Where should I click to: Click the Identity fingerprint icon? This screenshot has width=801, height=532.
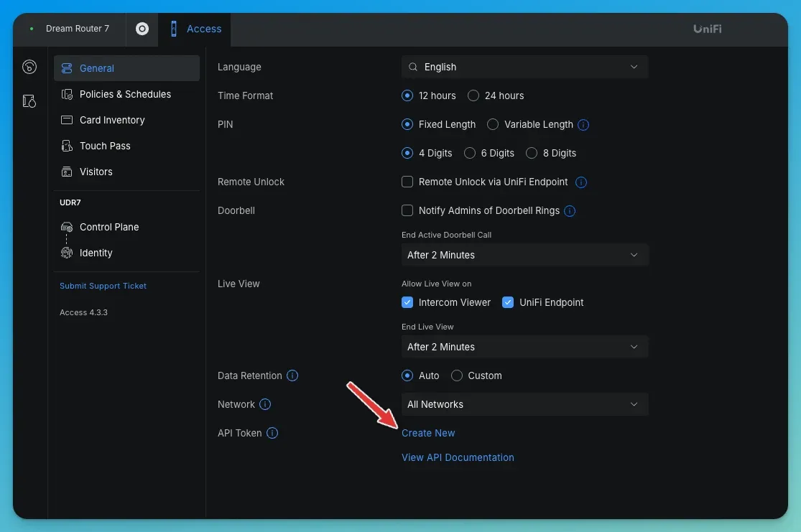click(67, 253)
